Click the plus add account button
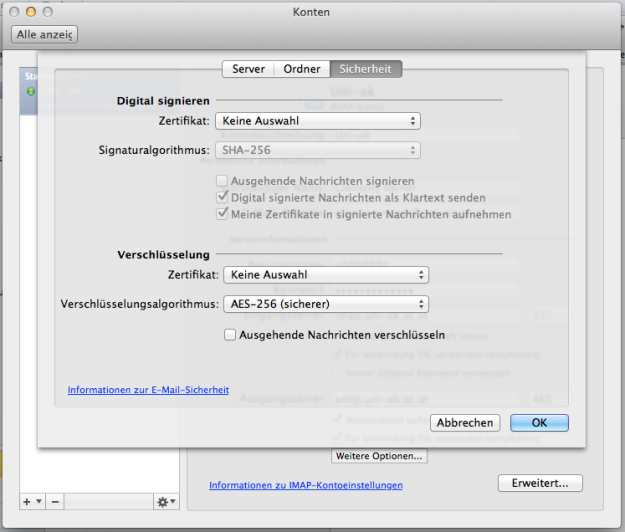Viewport: 625px width, 532px height. [28, 500]
